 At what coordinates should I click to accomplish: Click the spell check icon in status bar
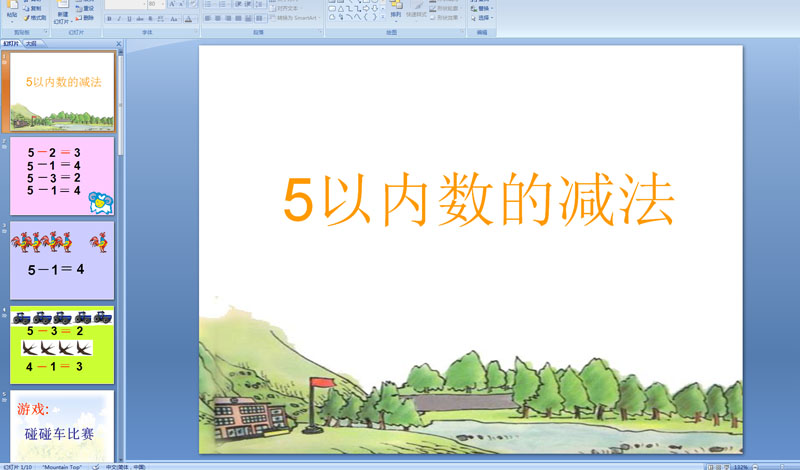(95, 467)
